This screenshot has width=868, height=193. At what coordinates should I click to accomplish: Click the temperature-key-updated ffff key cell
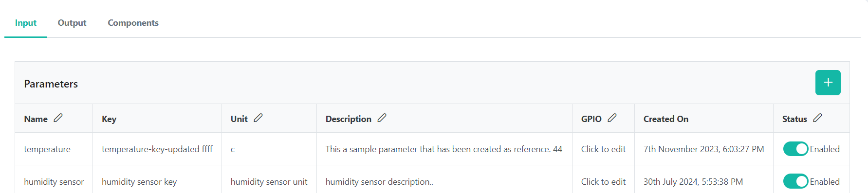click(x=157, y=149)
